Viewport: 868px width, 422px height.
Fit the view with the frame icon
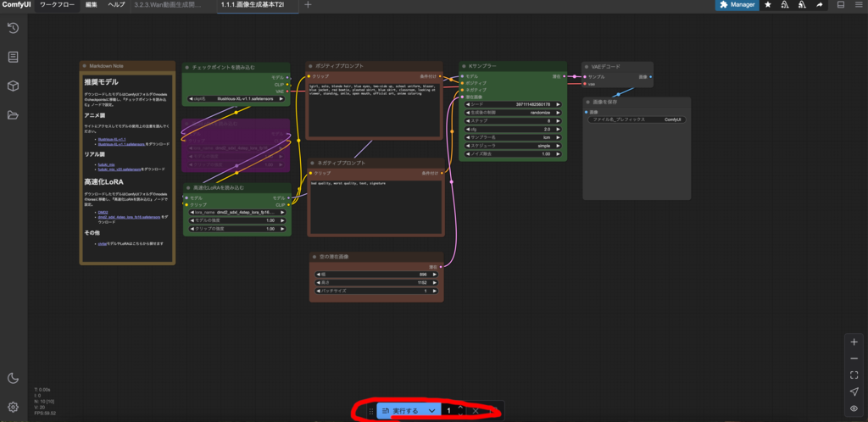coord(854,375)
